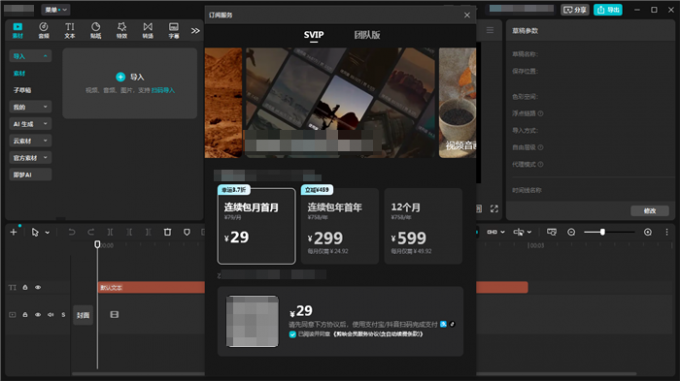Close the subscription dialog

pyautogui.click(x=467, y=15)
